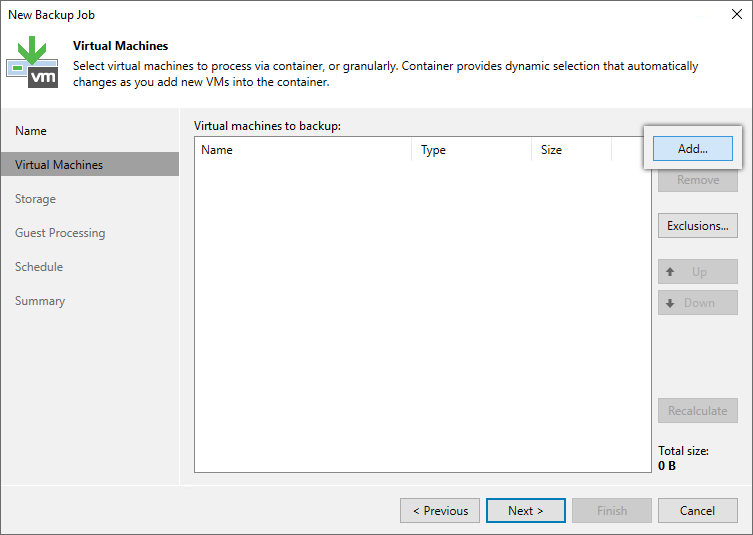Close the New Backup Job window
Viewport: 753px width, 535px height.
[737, 14]
